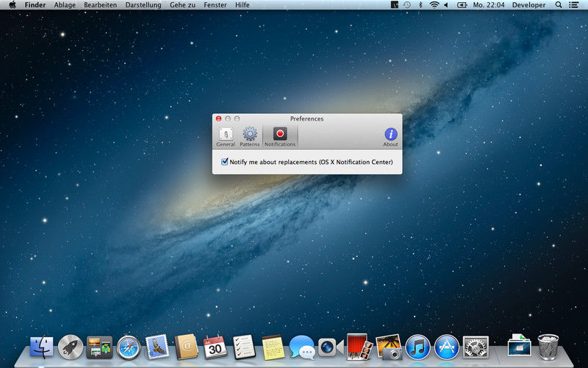Open Reminders checklist icon in Dock
The width and height of the screenshot is (588, 368).
point(244,347)
